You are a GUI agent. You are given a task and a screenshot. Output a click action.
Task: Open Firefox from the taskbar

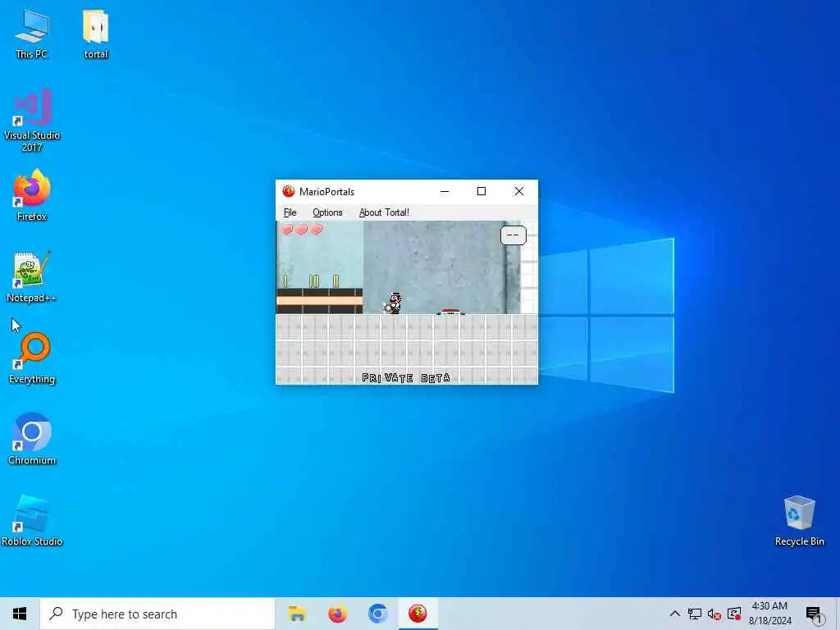point(337,614)
